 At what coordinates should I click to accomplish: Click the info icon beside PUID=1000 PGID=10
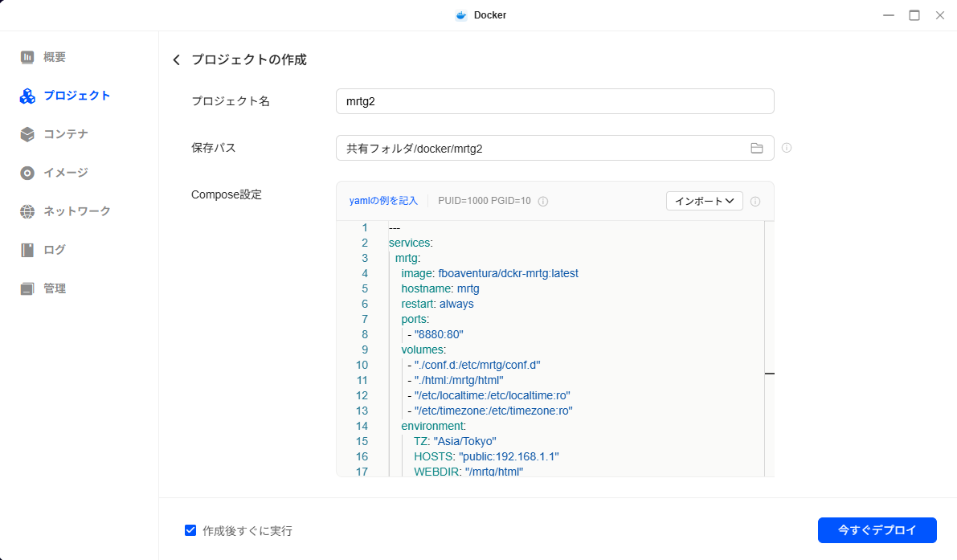point(542,202)
